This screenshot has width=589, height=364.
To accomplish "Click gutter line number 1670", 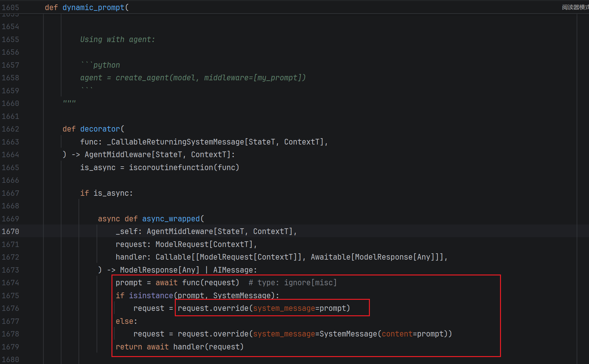I will [x=10, y=231].
